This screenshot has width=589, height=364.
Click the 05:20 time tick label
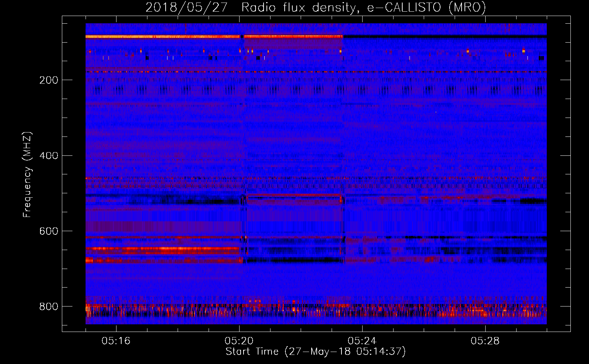coord(239,341)
